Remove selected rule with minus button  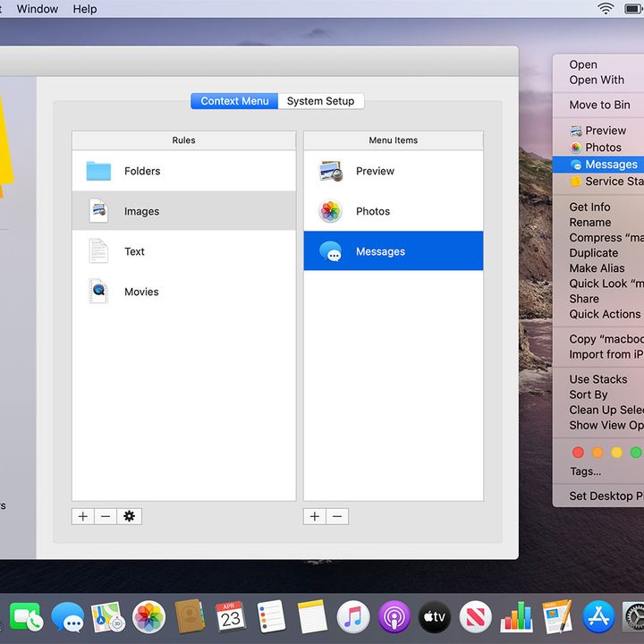tap(106, 516)
